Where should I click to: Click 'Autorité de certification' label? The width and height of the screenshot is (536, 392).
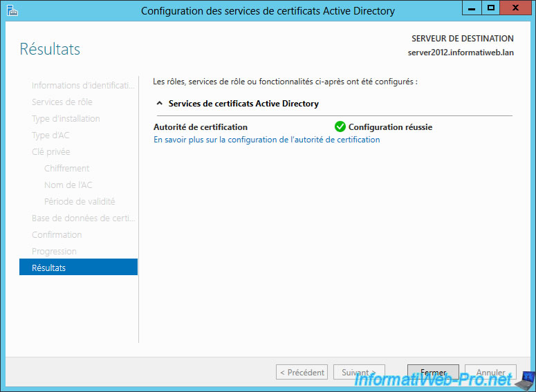pos(201,127)
